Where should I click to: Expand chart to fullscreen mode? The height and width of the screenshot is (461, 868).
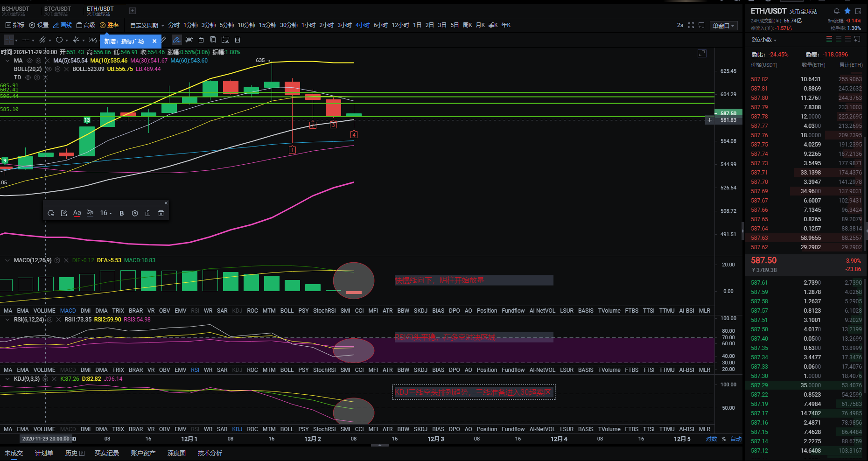[x=691, y=25]
